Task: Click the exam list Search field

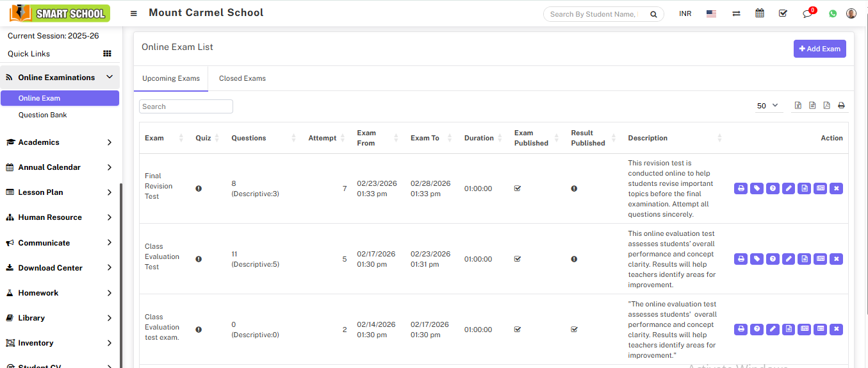Action: click(x=186, y=106)
